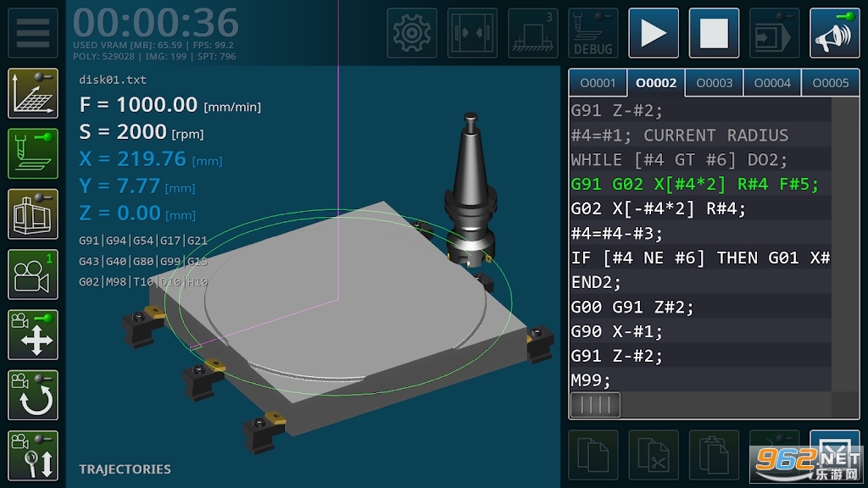Viewport: 868px width, 488px height.
Task: Click the milling tool holder in 3D view
Action: pyautogui.click(x=470, y=188)
